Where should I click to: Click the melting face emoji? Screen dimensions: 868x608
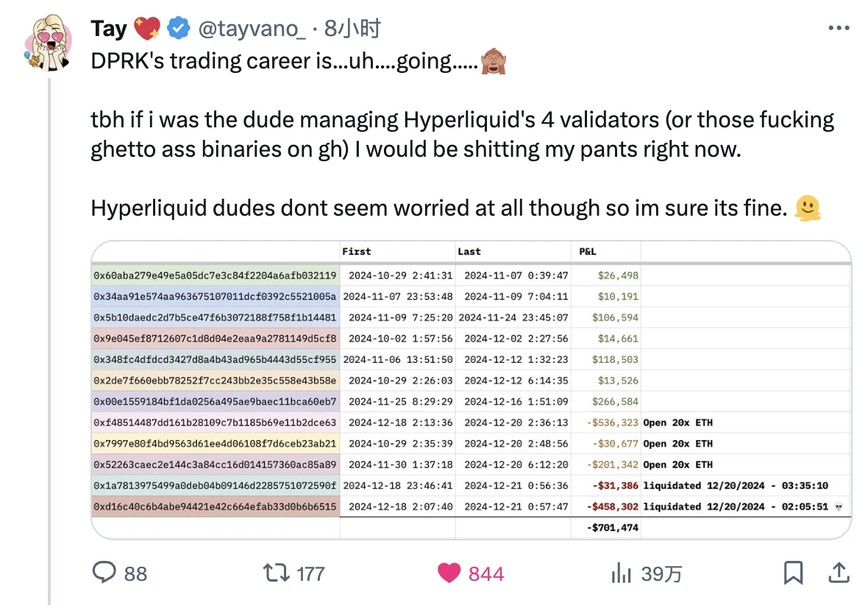(808, 208)
